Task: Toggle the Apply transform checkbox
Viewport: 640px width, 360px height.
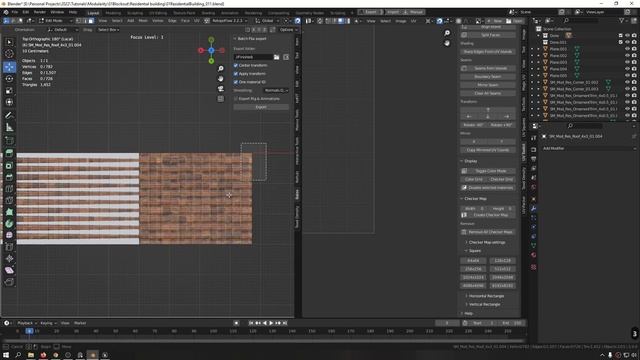Action: (x=236, y=74)
